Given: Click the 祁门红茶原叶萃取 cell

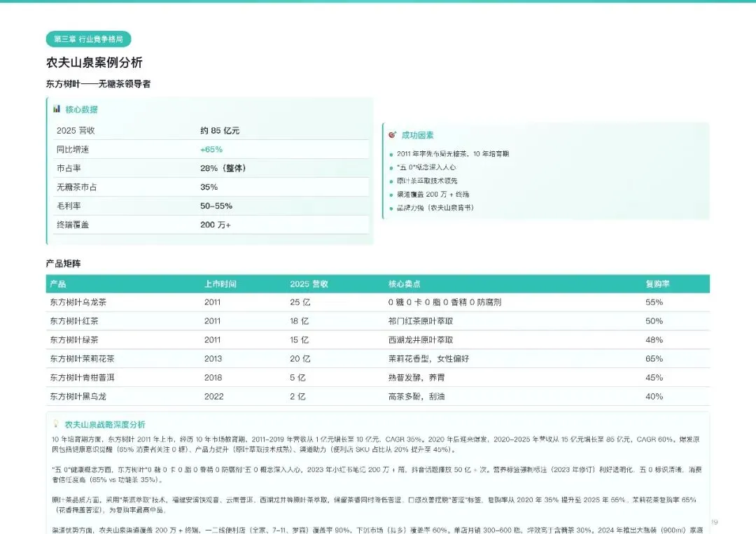Looking at the screenshot, I should coord(421,321).
